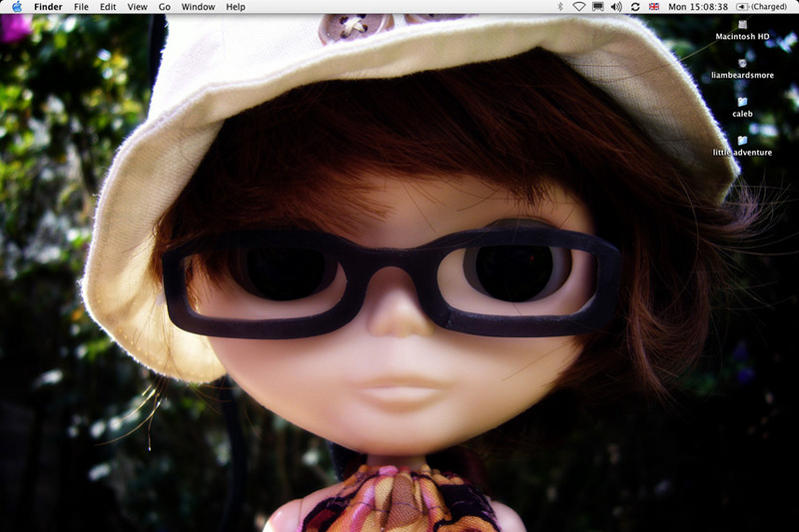Select the little adventure folder icon
Screen dimensions: 799x532
[742, 140]
